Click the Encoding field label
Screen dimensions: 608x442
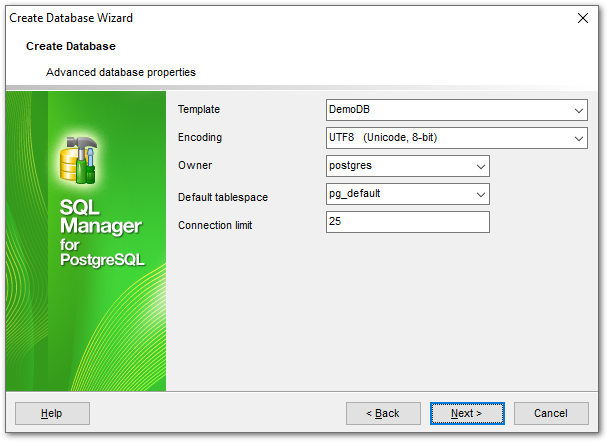(x=200, y=137)
